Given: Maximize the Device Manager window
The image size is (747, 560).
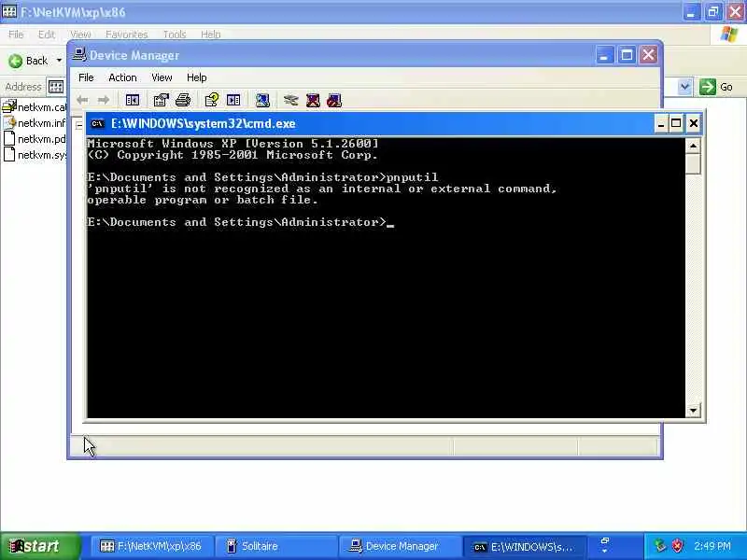Looking at the screenshot, I should click(x=626, y=55).
